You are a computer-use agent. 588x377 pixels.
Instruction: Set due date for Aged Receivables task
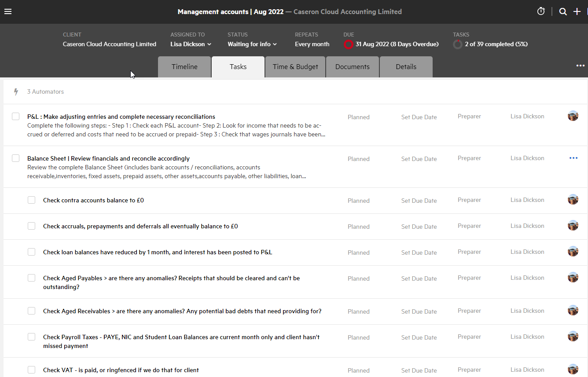[419, 311]
